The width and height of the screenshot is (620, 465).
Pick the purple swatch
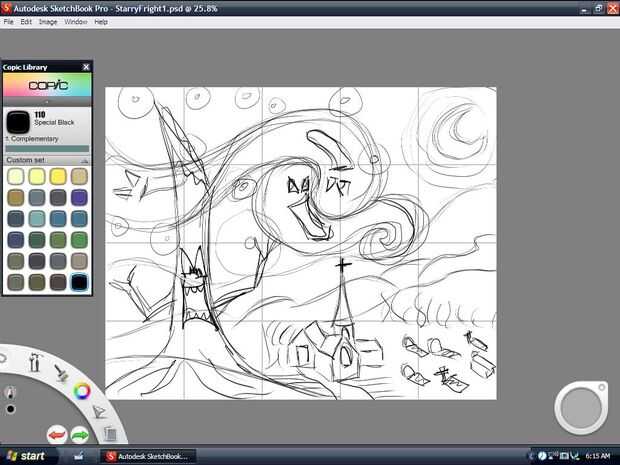click(x=79, y=197)
